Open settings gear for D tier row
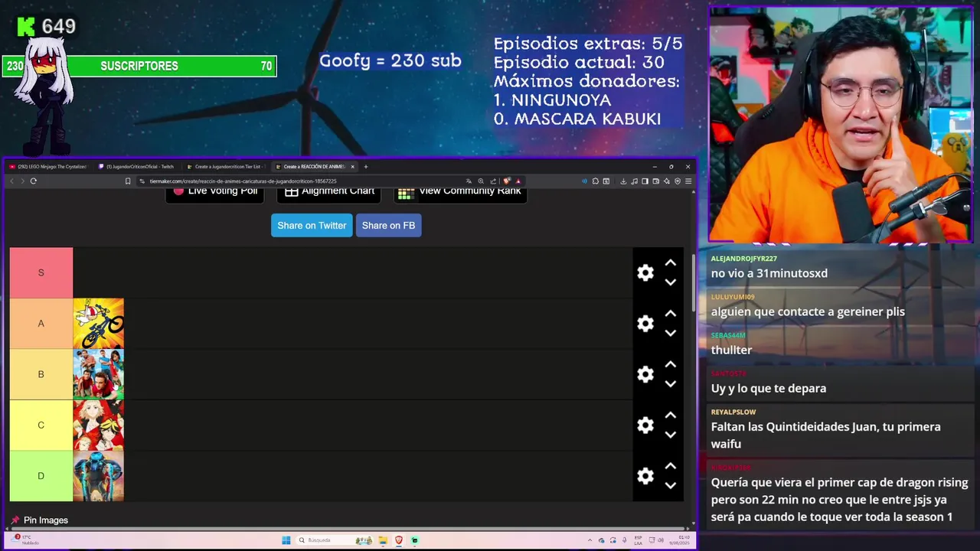This screenshot has height=551, width=980. coord(645,476)
